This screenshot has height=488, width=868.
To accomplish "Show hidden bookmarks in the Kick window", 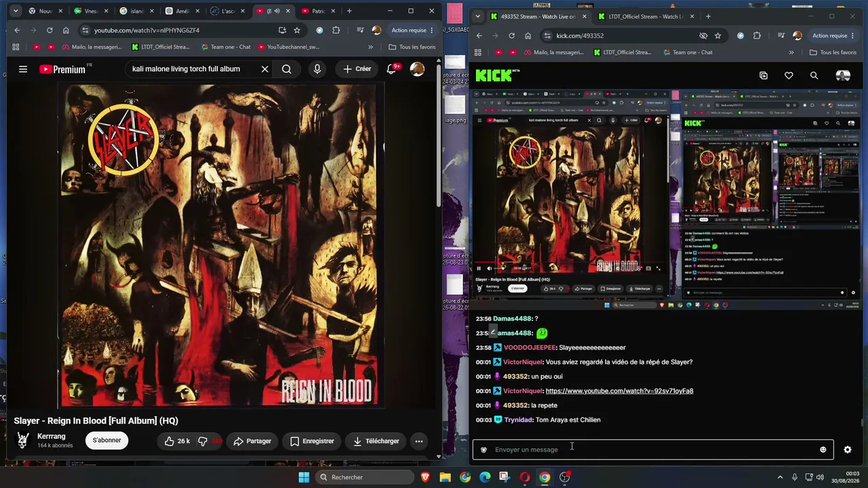I will click(x=791, y=52).
